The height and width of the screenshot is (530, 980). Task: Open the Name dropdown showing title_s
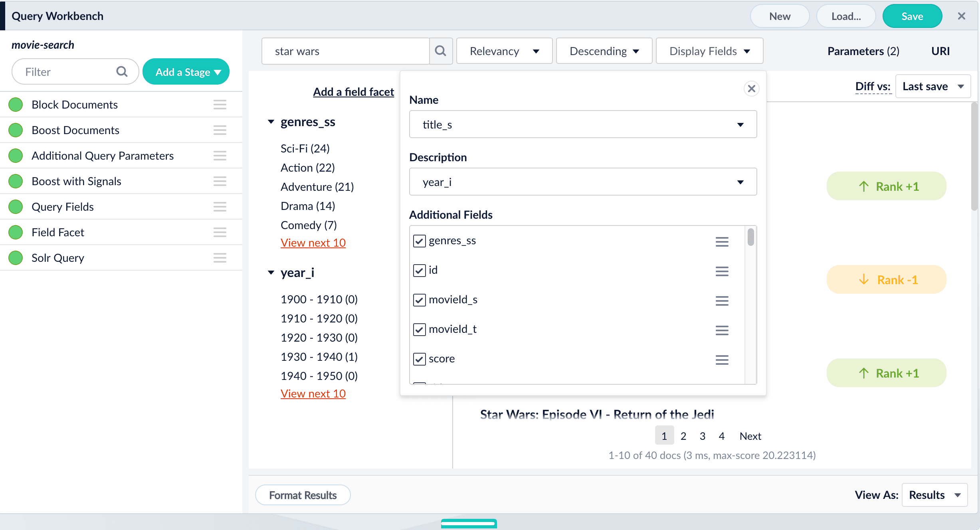tap(583, 125)
